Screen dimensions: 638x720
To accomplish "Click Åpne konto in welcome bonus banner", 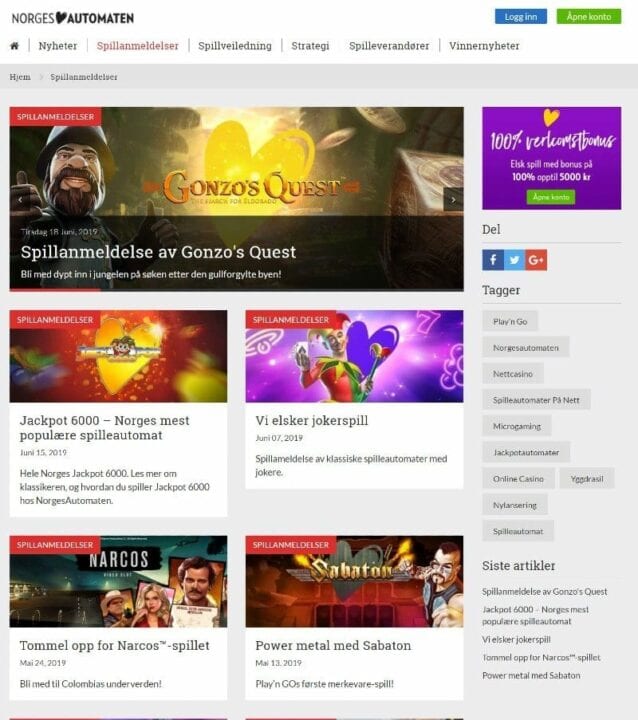I will (x=551, y=197).
